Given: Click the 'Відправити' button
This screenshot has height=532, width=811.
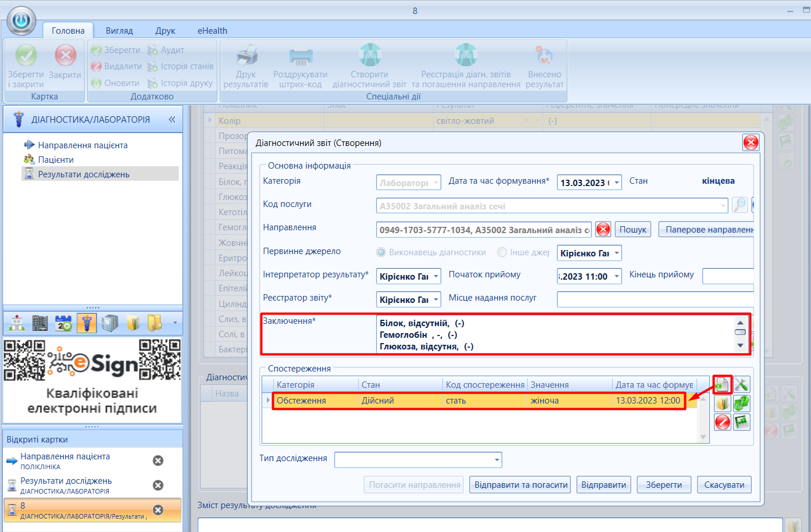Looking at the screenshot, I should pos(603,485).
